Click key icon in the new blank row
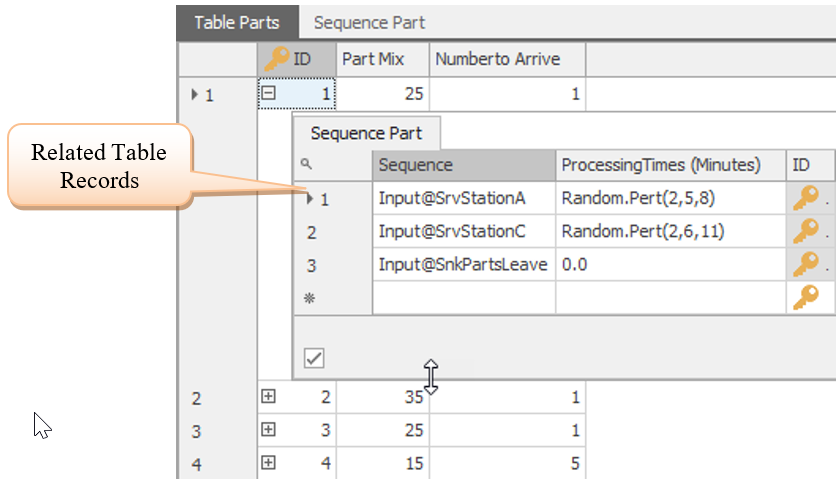837x479 pixels. tap(806, 297)
